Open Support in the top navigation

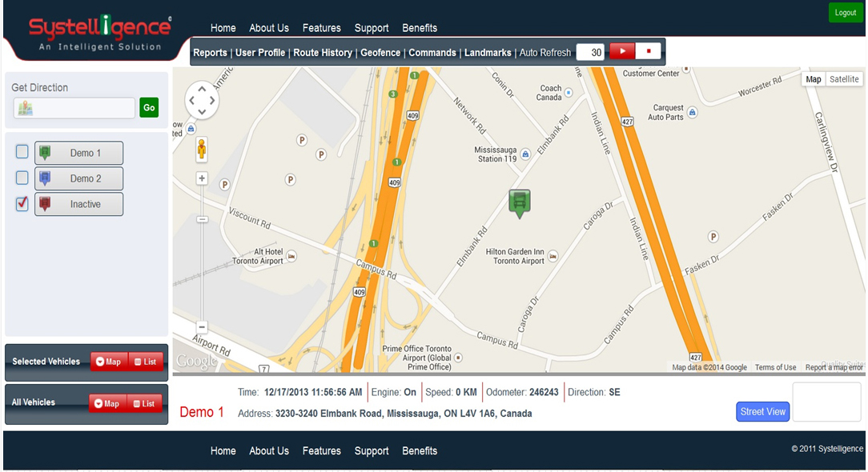tap(372, 28)
